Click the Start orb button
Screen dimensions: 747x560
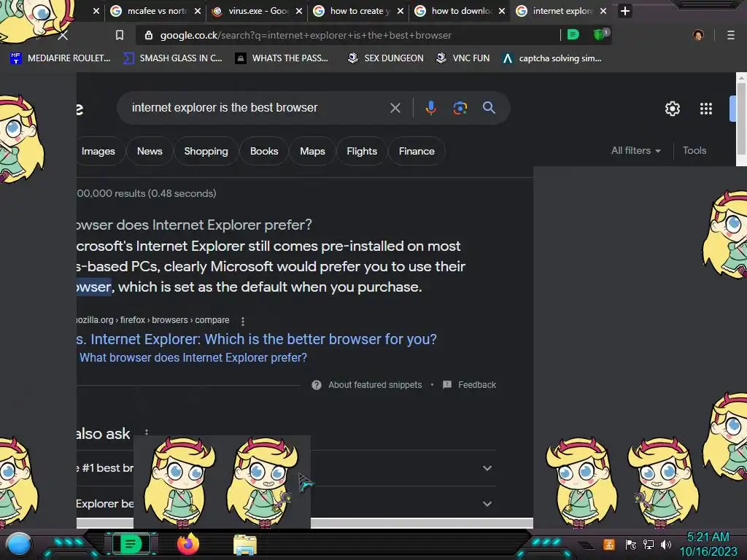[19, 545]
